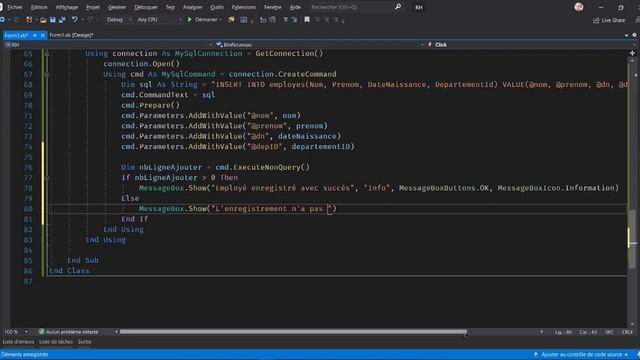Click the horizontal scroll right arrow

(542, 332)
